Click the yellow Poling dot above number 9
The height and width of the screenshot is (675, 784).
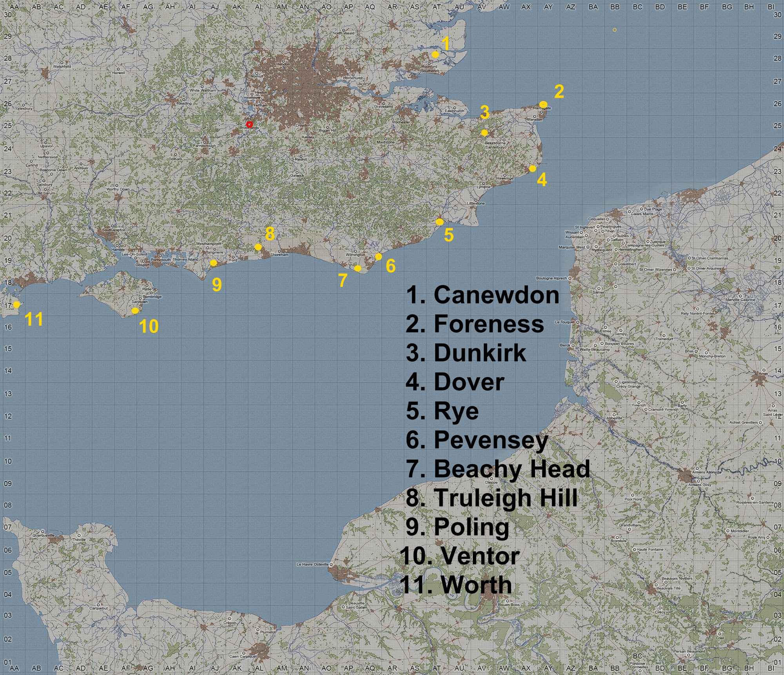[213, 263]
